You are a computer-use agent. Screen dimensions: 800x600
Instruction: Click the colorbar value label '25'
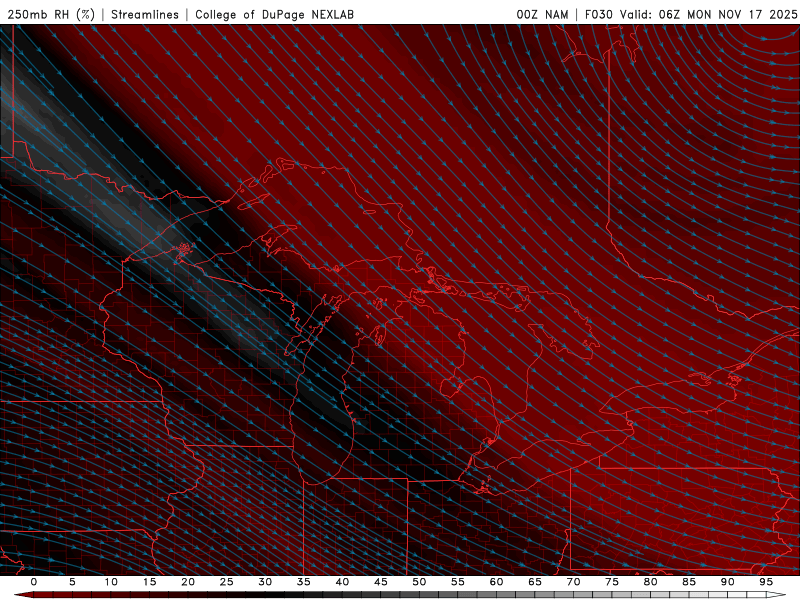[x=227, y=582]
